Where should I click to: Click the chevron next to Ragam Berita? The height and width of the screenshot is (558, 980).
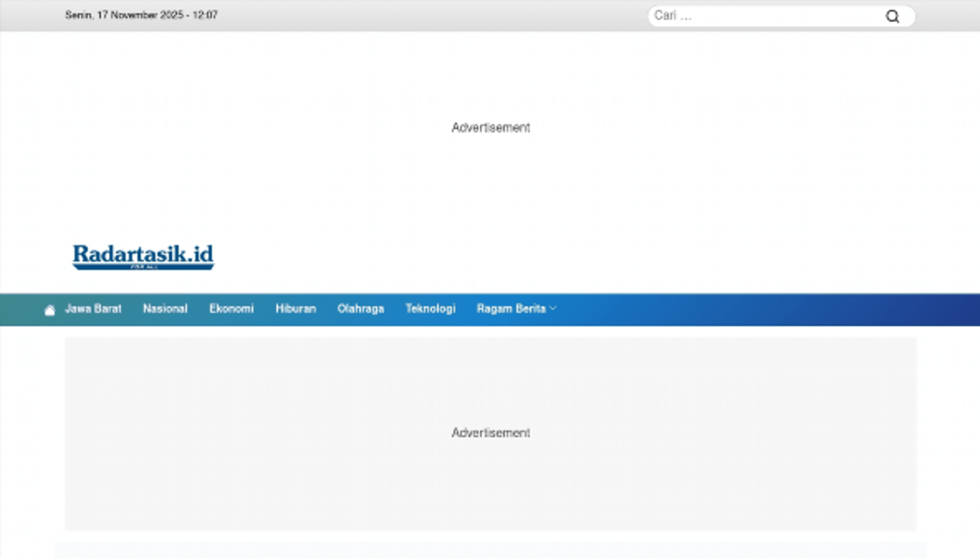coord(553,308)
